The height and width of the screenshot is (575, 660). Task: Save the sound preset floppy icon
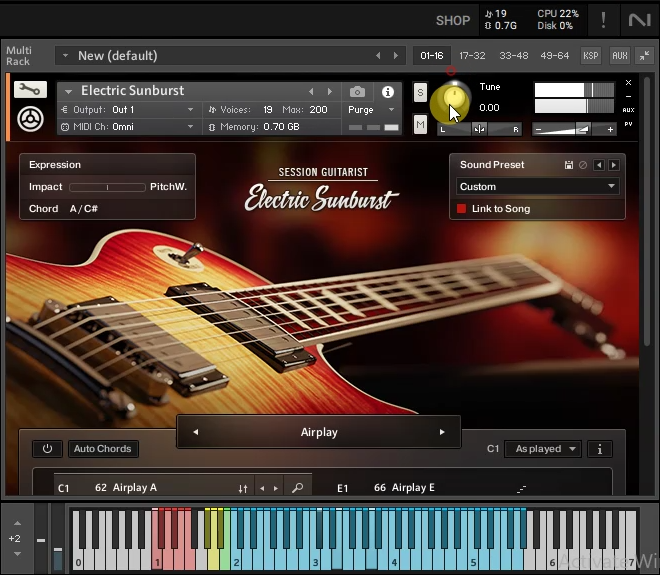pyautogui.click(x=569, y=165)
